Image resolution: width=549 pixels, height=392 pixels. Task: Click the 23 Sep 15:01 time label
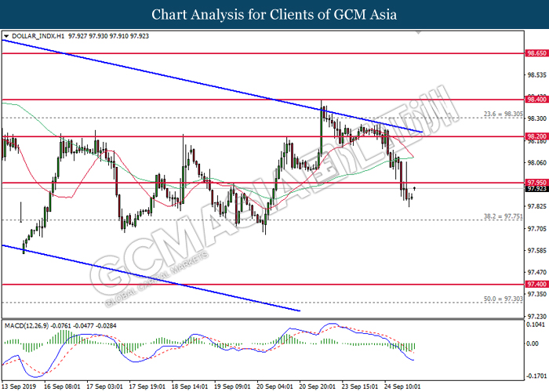pyautogui.click(x=360, y=387)
